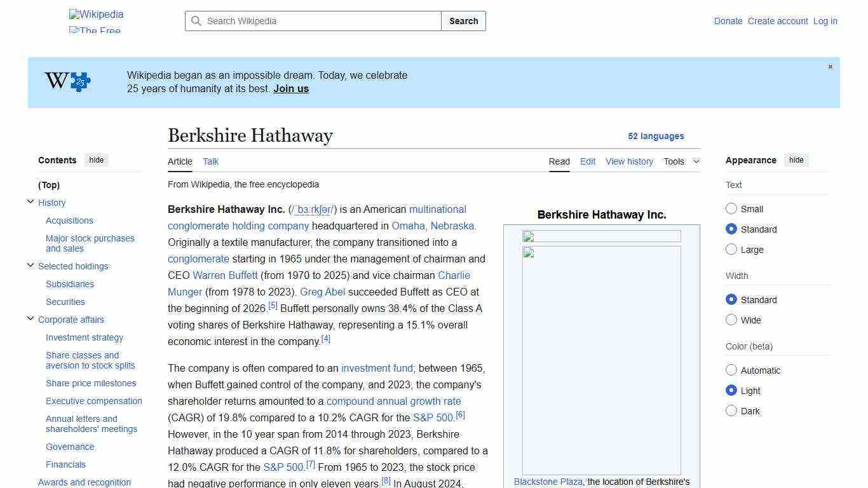Open the Warren Buffett article link

click(x=224, y=275)
